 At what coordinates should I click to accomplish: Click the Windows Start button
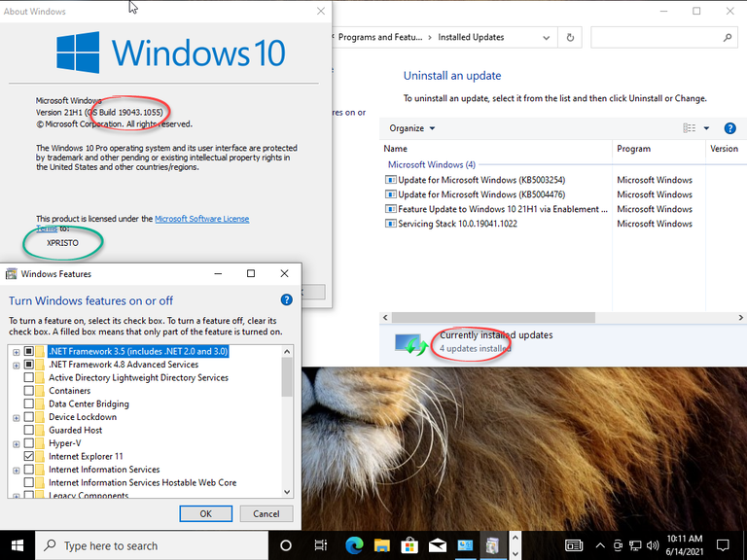(x=18, y=545)
